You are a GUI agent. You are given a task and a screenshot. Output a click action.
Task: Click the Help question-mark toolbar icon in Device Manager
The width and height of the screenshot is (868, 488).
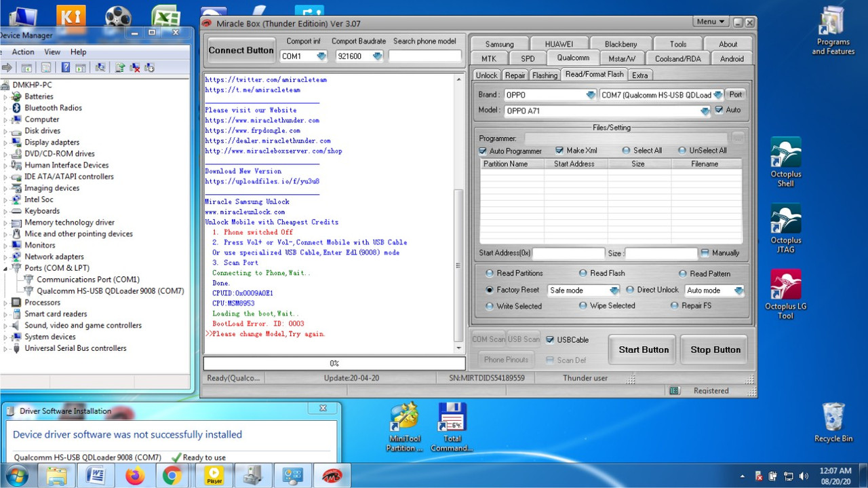(x=66, y=67)
